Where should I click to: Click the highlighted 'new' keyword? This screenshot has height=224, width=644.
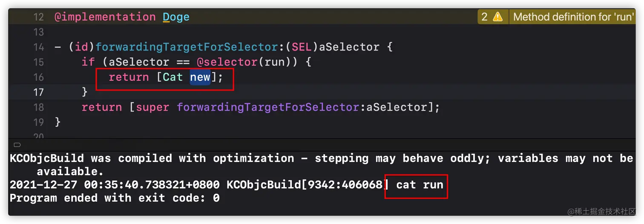click(200, 77)
